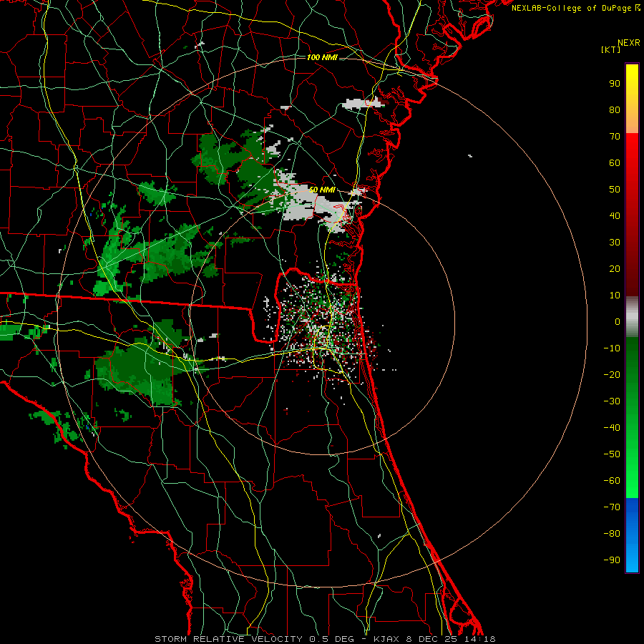This screenshot has height=644, width=644.
Task: Click the -20 scale label
Action: (x=612, y=374)
